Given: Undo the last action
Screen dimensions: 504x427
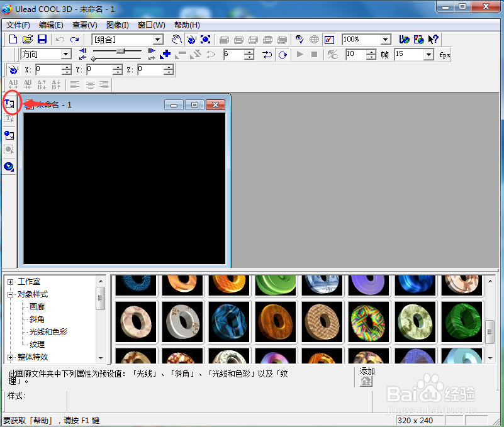Looking at the screenshot, I should (x=60, y=40).
